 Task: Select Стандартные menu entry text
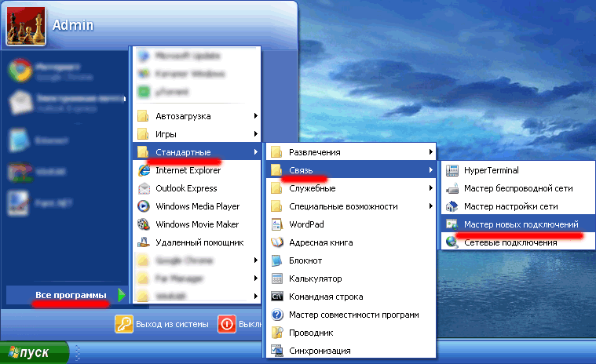[x=183, y=152]
